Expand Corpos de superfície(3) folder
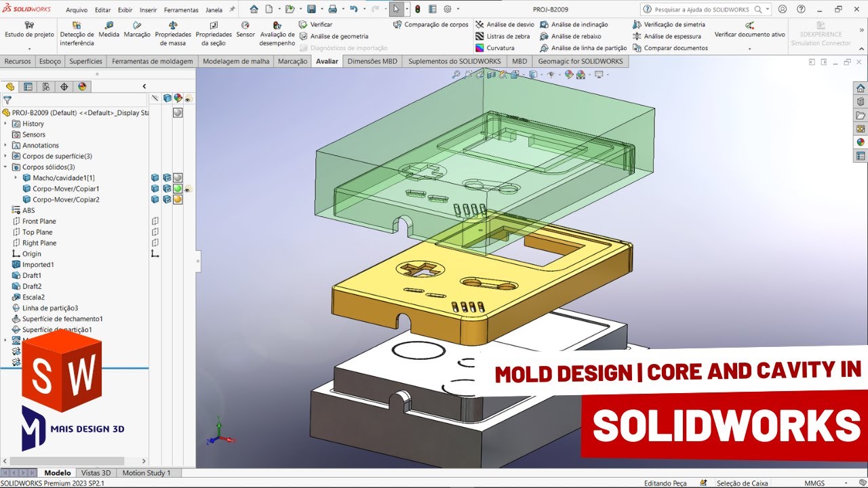868x488 pixels. pyautogui.click(x=5, y=156)
